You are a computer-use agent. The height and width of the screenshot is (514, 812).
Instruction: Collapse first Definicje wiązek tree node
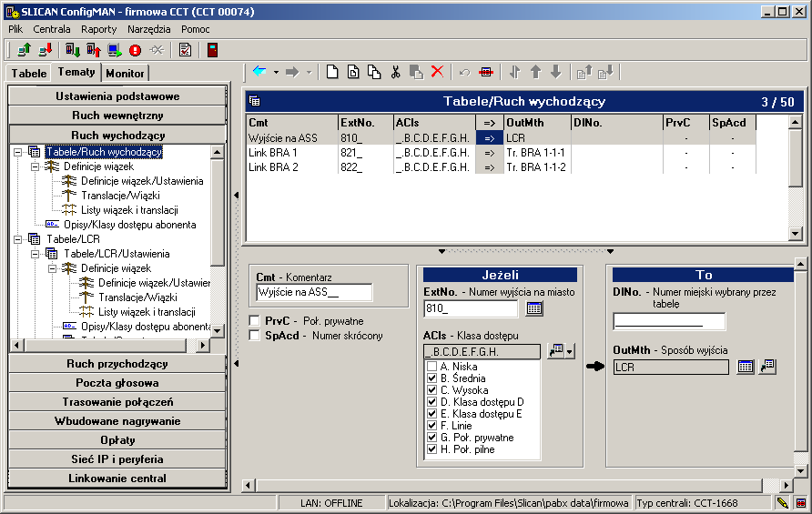35,166
